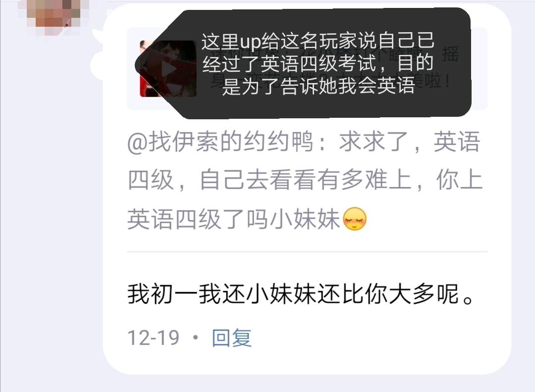The image size is (535, 392).
Task: Tap the video title ending 美啦！
Action: coord(433,82)
